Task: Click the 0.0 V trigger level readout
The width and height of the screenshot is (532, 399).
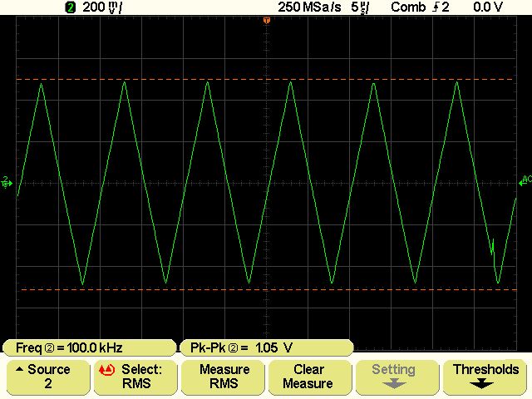Action: [x=488, y=7]
